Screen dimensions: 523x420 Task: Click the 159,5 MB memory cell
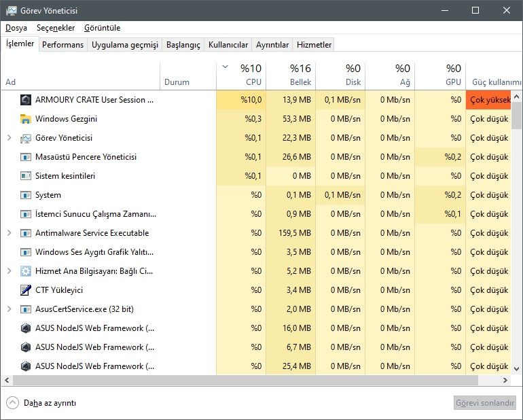tap(291, 233)
